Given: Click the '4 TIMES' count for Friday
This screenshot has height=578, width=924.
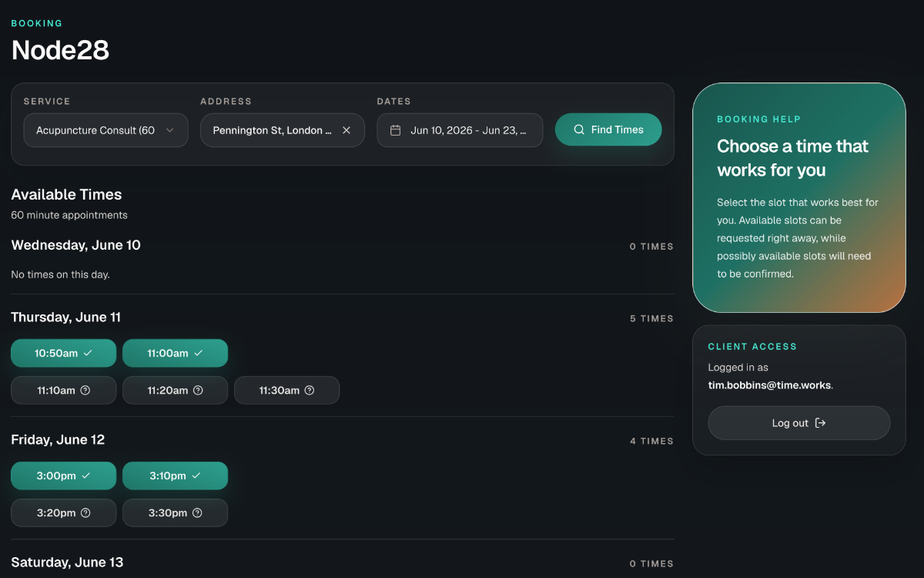Looking at the screenshot, I should pos(651,441).
